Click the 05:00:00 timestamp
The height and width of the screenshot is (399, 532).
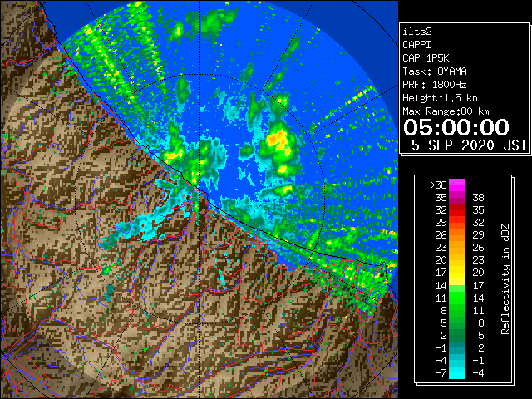pos(456,127)
